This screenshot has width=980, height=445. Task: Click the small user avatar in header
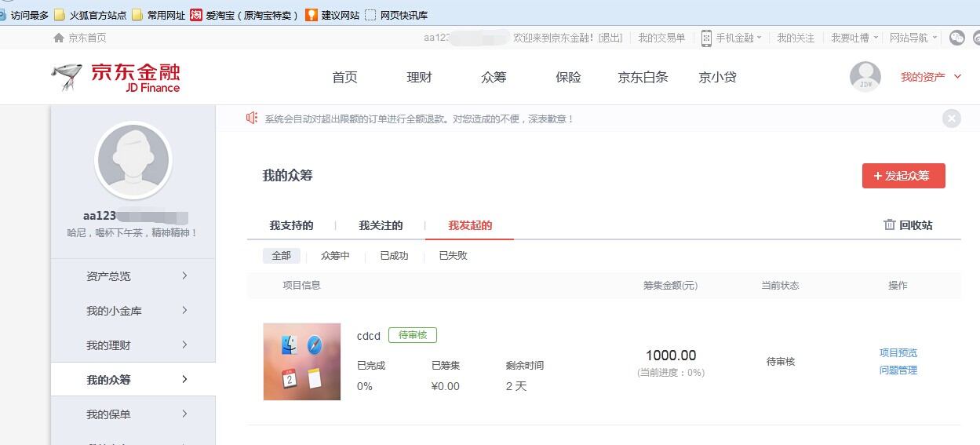pos(865,77)
